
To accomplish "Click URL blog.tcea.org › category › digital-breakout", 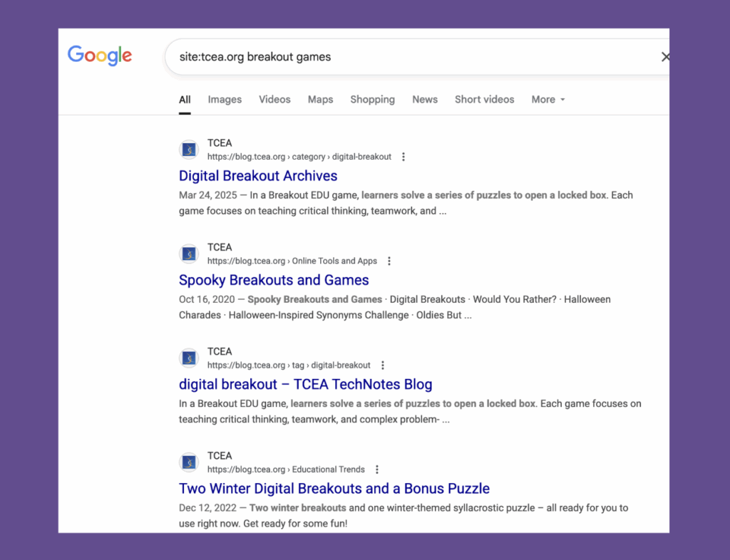I will click(299, 157).
